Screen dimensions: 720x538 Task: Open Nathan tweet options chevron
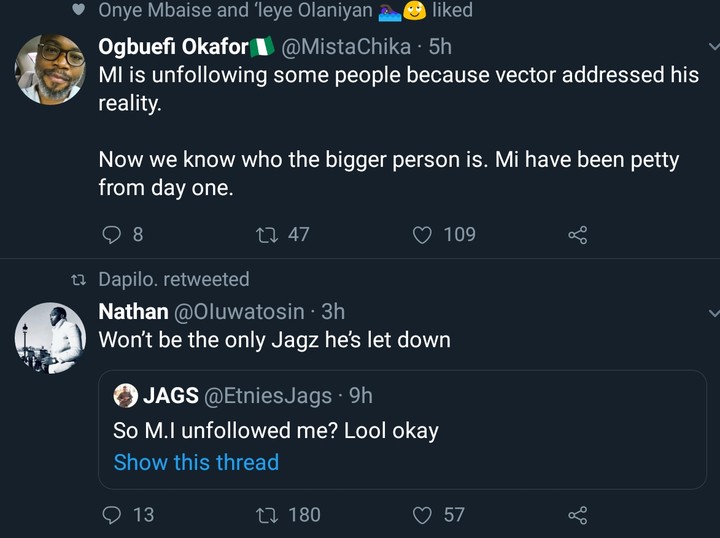point(712,313)
